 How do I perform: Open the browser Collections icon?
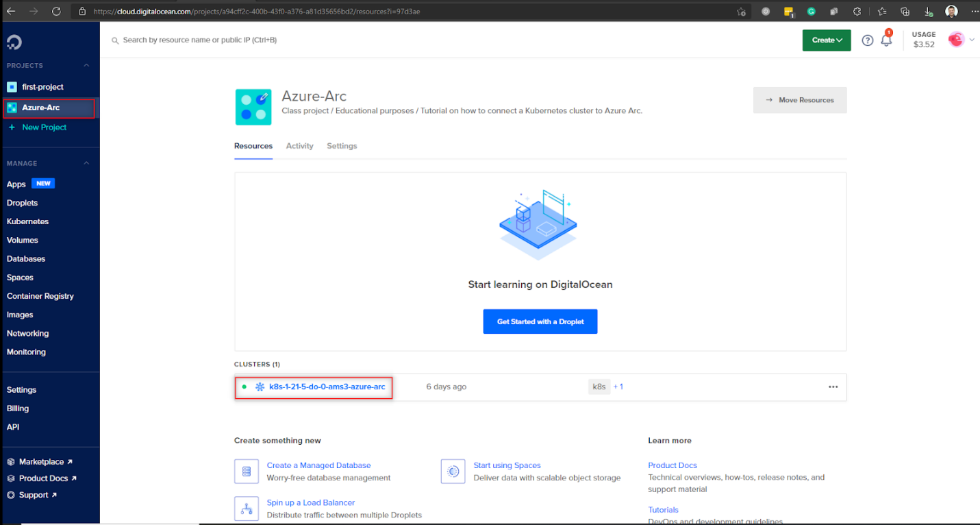pos(905,12)
